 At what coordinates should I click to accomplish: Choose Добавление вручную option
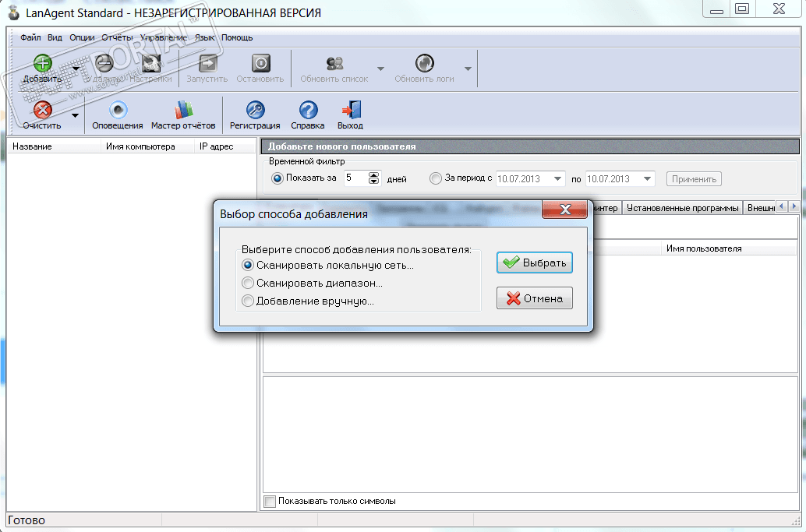(248, 301)
